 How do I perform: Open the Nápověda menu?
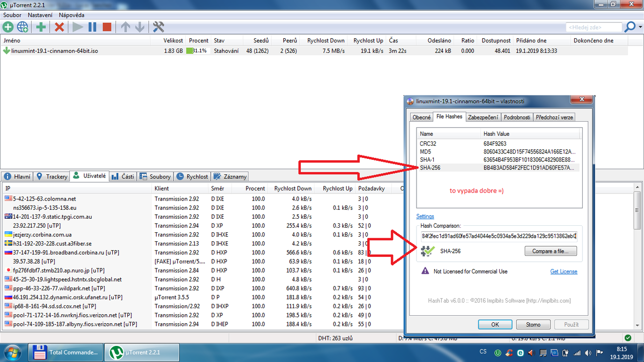pyautogui.click(x=71, y=15)
